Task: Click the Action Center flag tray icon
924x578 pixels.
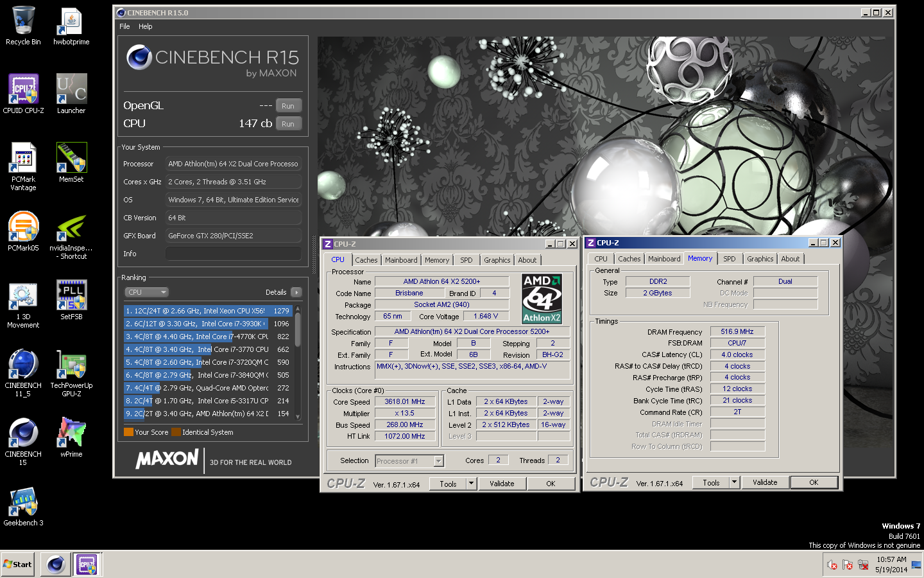Action: [848, 565]
